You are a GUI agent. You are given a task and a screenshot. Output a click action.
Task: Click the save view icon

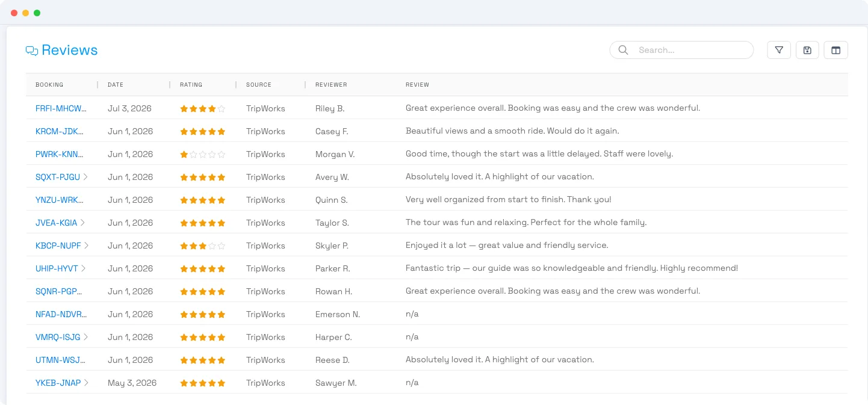807,50
